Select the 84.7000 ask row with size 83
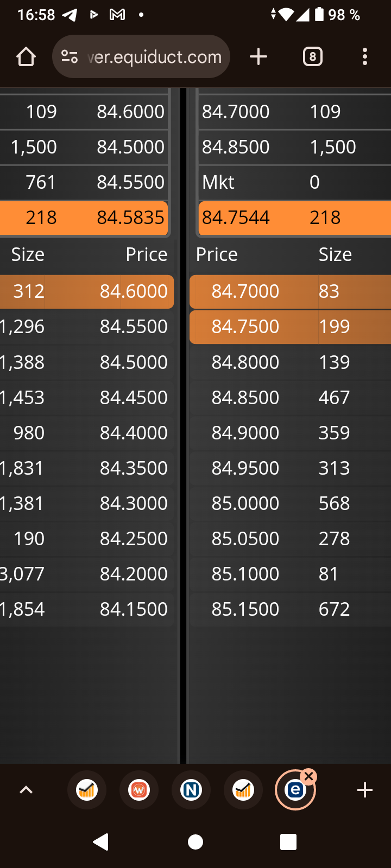 click(290, 291)
